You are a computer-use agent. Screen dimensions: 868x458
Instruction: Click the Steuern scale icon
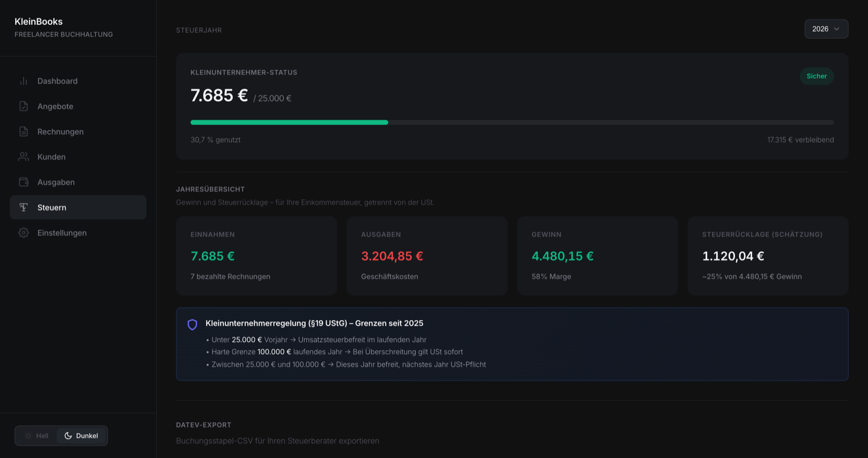24,208
